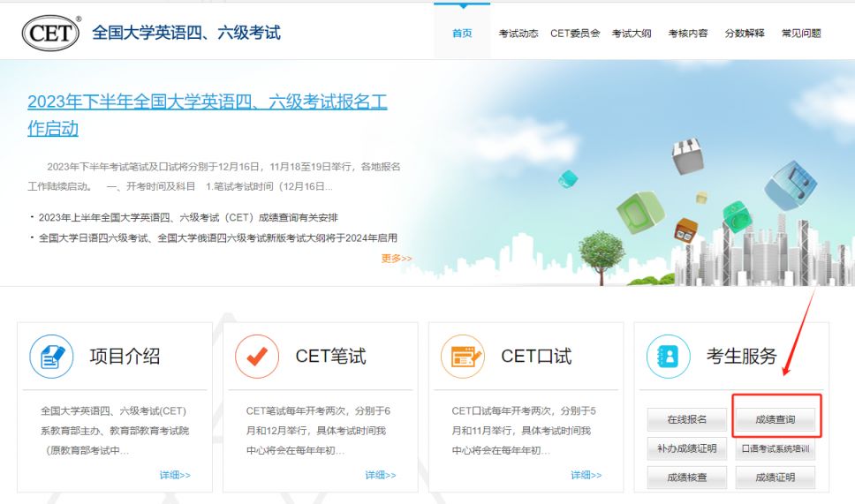Click 详细>> under CET笔试
This screenshot has width=855, height=504.
point(381,475)
